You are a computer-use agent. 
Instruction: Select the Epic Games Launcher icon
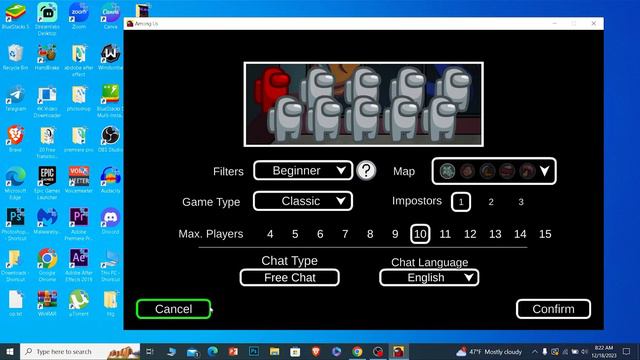pyautogui.click(x=47, y=183)
